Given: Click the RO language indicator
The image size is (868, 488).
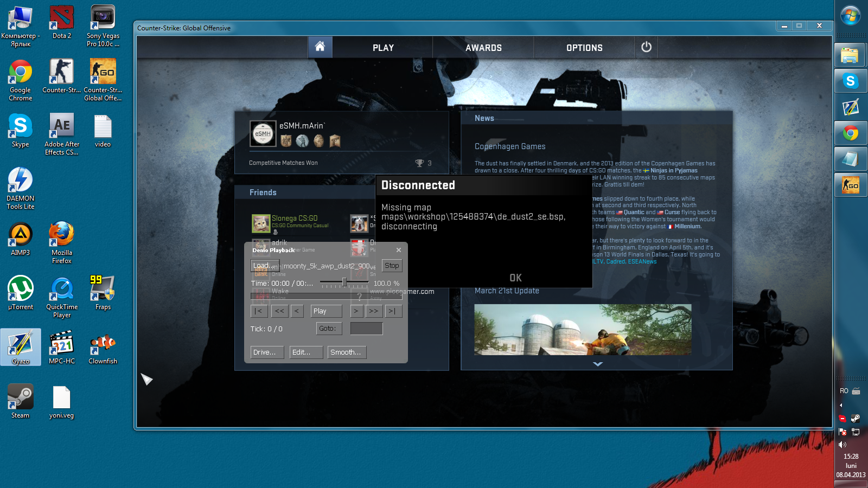Looking at the screenshot, I should pos(844,391).
